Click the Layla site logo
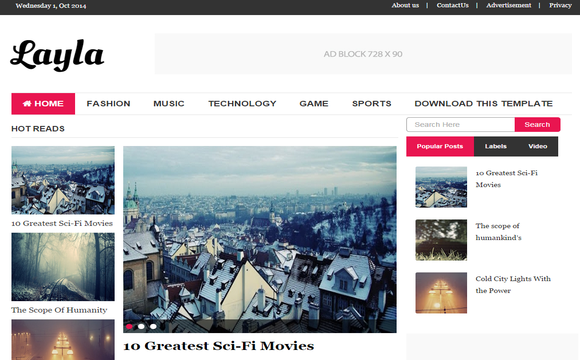This screenshot has width=580, height=360. [57, 55]
